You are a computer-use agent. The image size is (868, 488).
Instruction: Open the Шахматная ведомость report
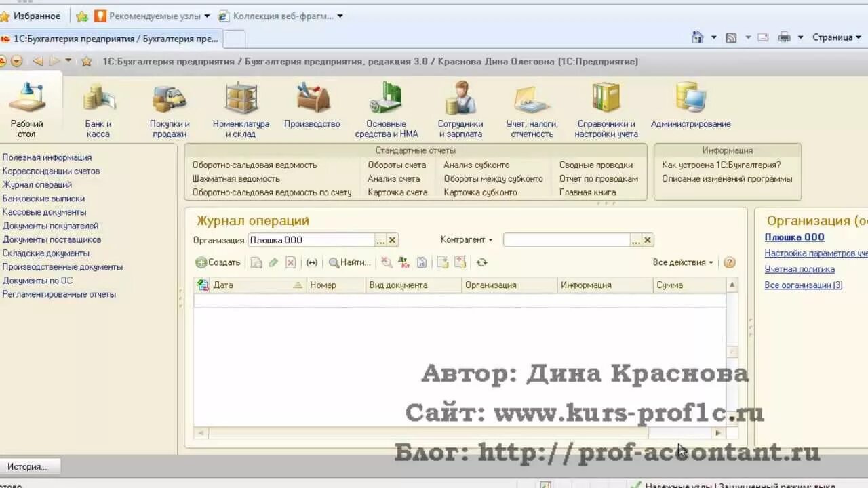click(x=236, y=179)
